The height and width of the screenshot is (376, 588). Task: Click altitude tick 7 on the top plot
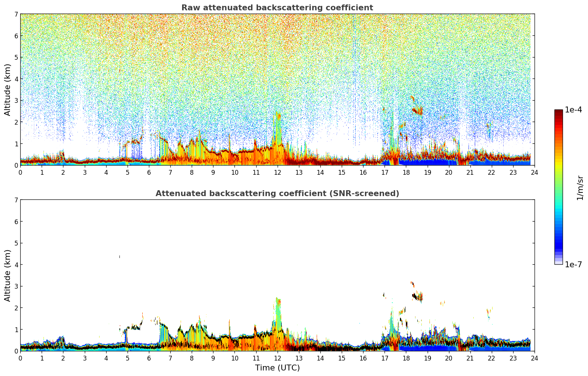click(x=16, y=14)
